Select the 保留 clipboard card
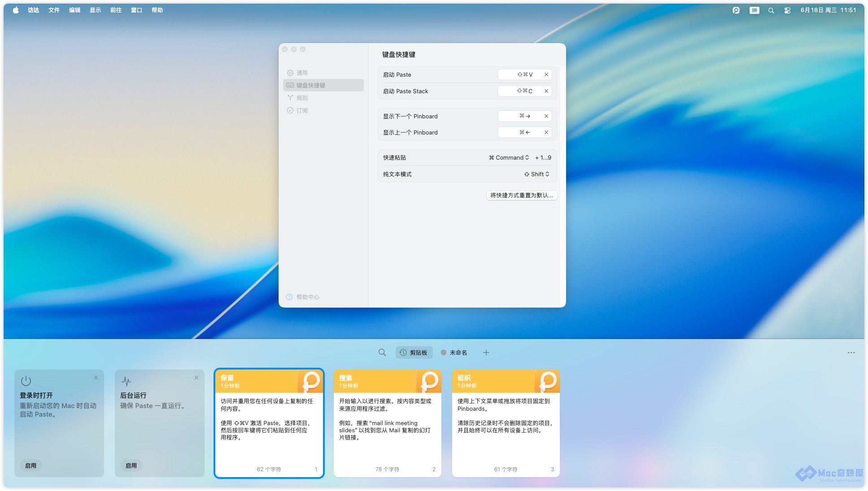 (x=269, y=423)
